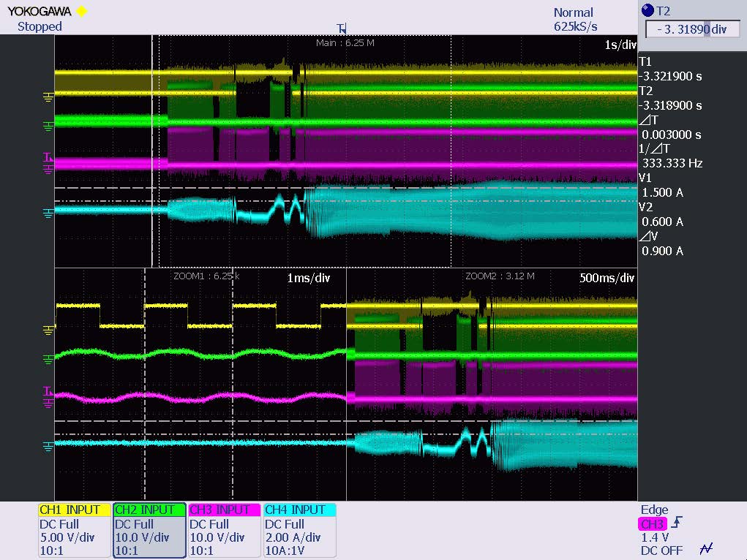Click the Normal acquisition mode text

click(573, 12)
